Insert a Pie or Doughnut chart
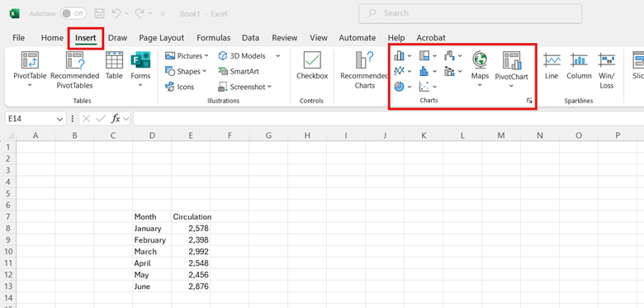This screenshot has width=644, height=308. coord(399,87)
